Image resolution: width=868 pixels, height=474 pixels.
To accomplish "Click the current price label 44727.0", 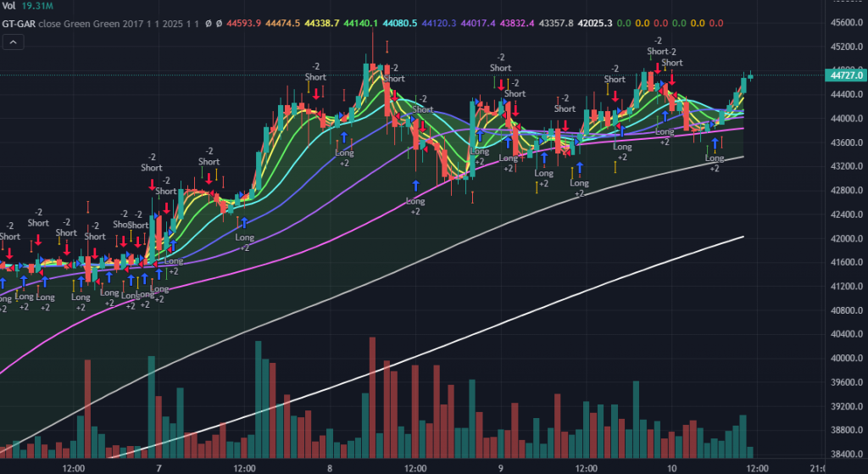I will tap(847, 75).
